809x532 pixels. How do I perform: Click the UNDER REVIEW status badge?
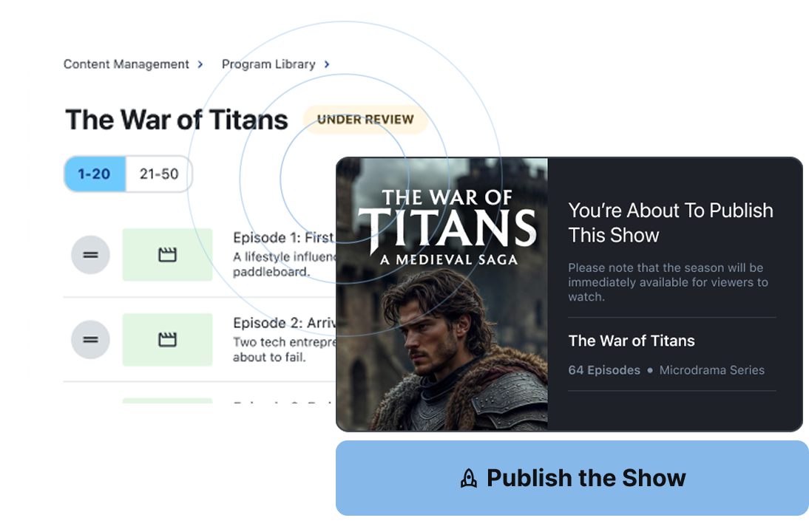click(x=365, y=120)
